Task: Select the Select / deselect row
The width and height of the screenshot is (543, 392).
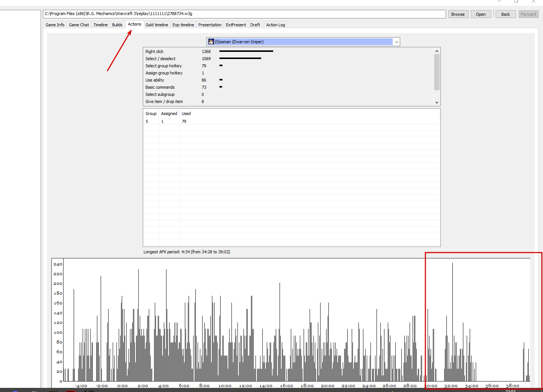Action: tap(288, 59)
